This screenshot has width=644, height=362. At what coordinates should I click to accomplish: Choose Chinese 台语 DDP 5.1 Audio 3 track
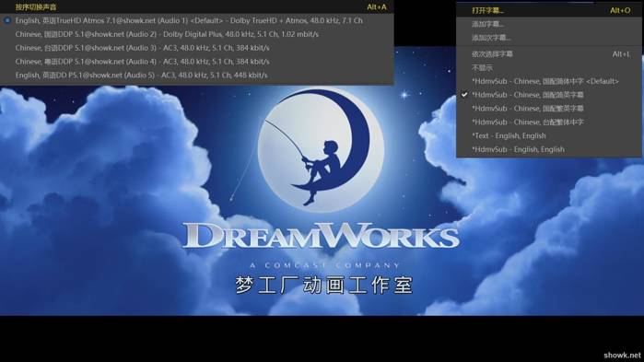pos(197,48)
